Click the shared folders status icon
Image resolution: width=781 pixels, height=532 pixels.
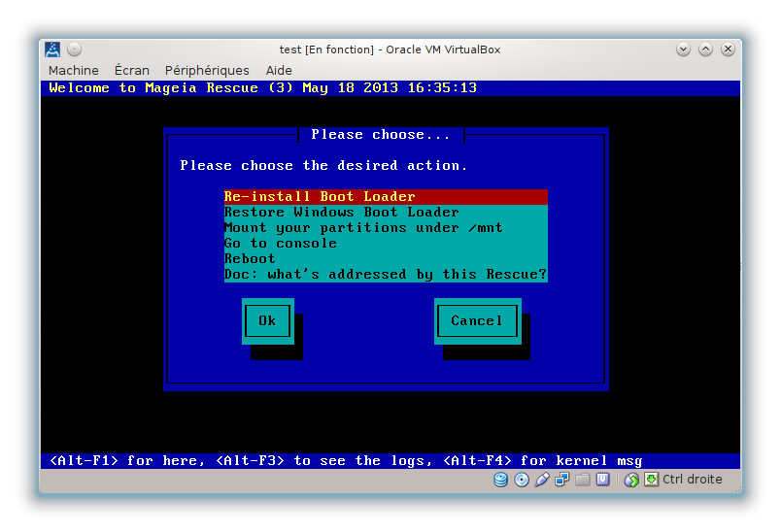point(582,480)
